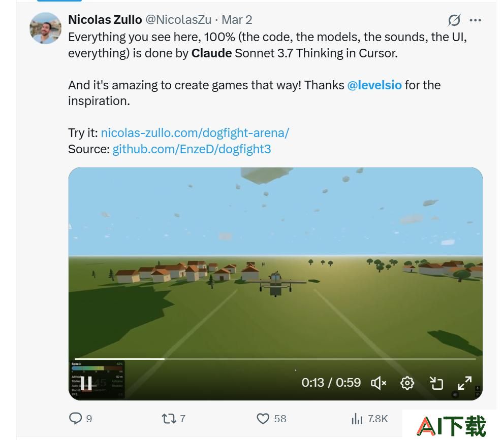Viewport: 504px width, 440px height.
Task: Click the Grok slashed-circle icon
Action: (454, 20)
